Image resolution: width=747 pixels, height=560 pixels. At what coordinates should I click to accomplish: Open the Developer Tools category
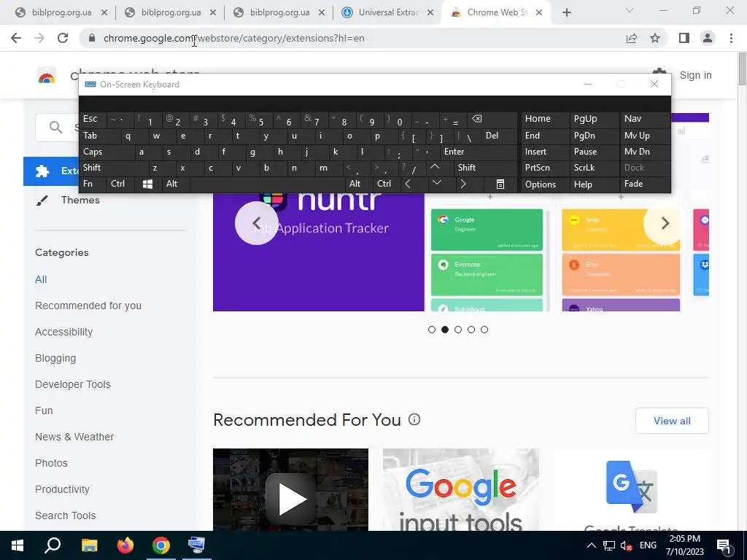[x=73, y=384]
